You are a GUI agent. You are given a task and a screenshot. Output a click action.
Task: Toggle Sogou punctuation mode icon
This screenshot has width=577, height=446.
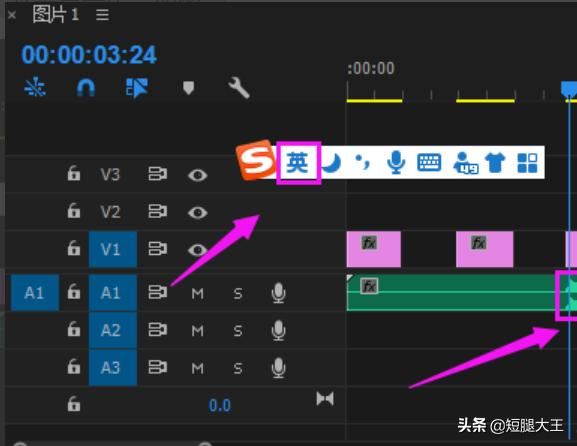tap(362, 162)
